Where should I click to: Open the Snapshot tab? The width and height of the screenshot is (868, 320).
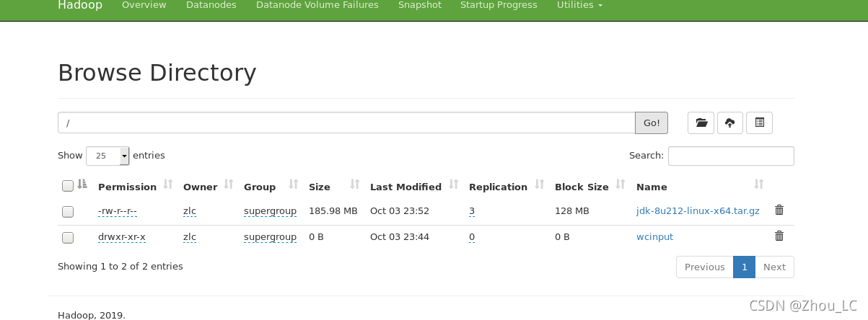[x=420, y=5]
